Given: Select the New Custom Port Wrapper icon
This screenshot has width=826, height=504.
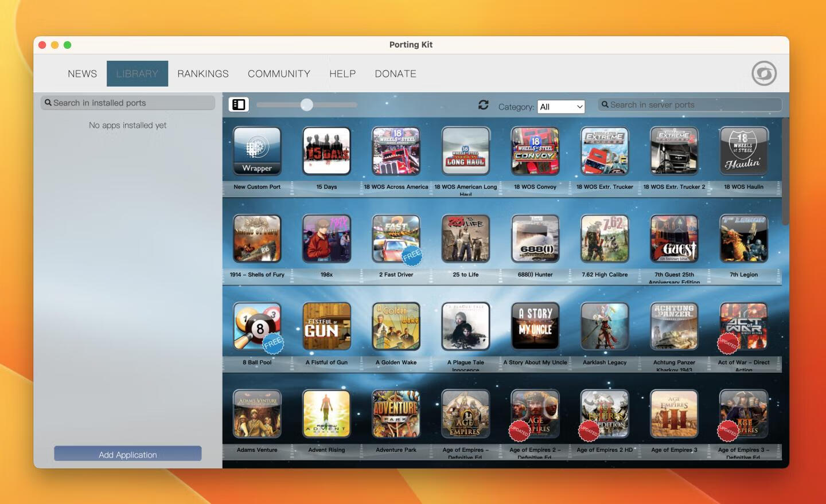Looking at the screenshot, I should (x=257, y=151).
